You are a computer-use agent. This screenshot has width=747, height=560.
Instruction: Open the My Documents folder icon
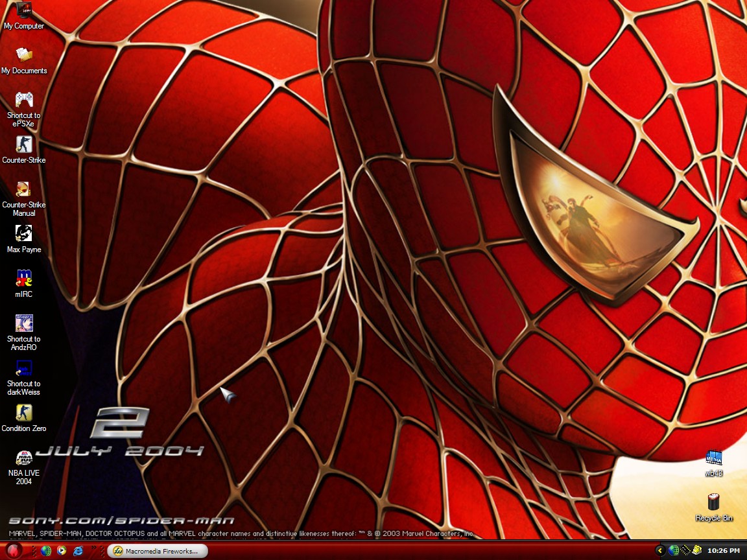(24, 54)
